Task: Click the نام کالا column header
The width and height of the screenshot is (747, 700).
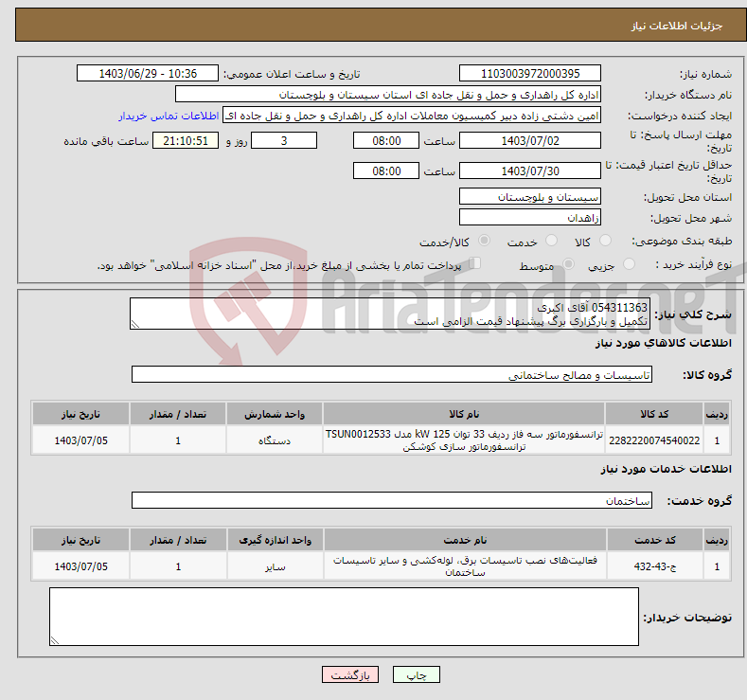Action: 464,414
